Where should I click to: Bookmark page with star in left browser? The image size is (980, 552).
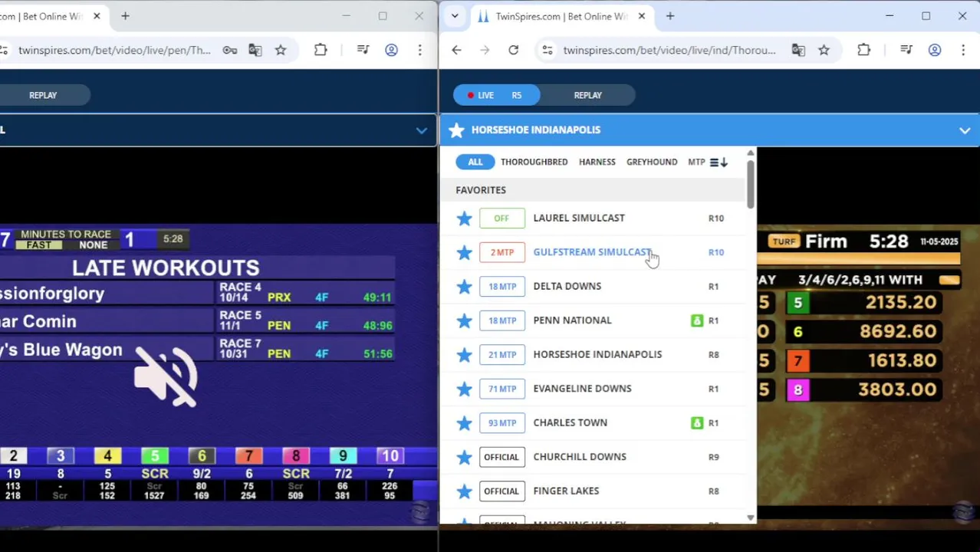click(281, 50)
